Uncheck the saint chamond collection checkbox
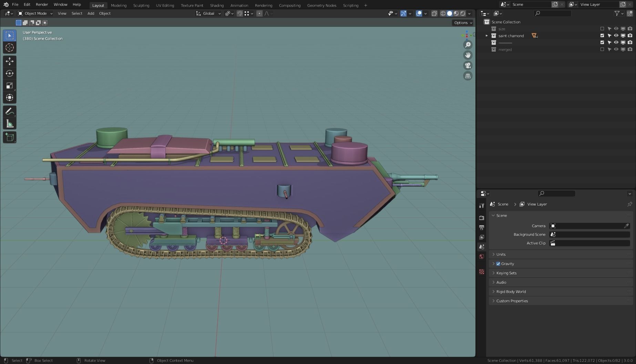 602,36
